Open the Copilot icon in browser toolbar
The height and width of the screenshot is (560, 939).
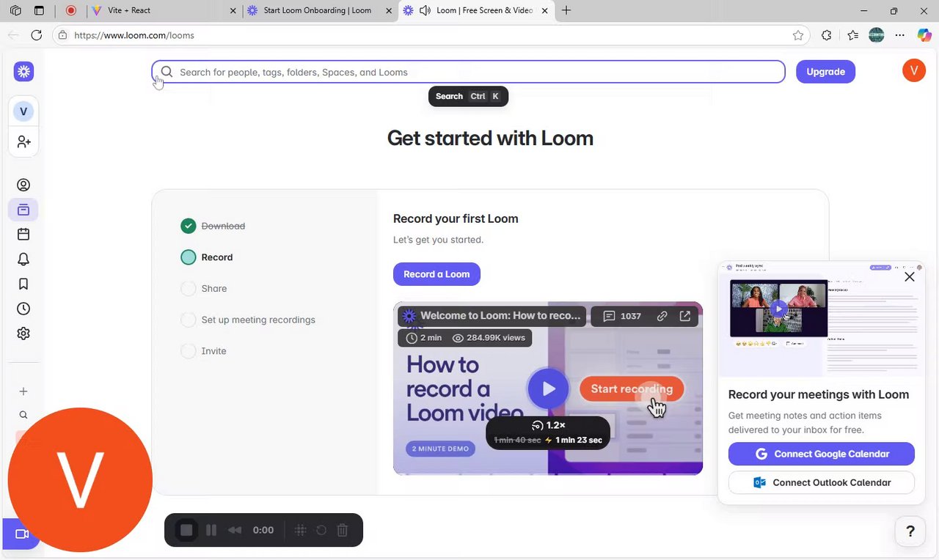[924, 35]
